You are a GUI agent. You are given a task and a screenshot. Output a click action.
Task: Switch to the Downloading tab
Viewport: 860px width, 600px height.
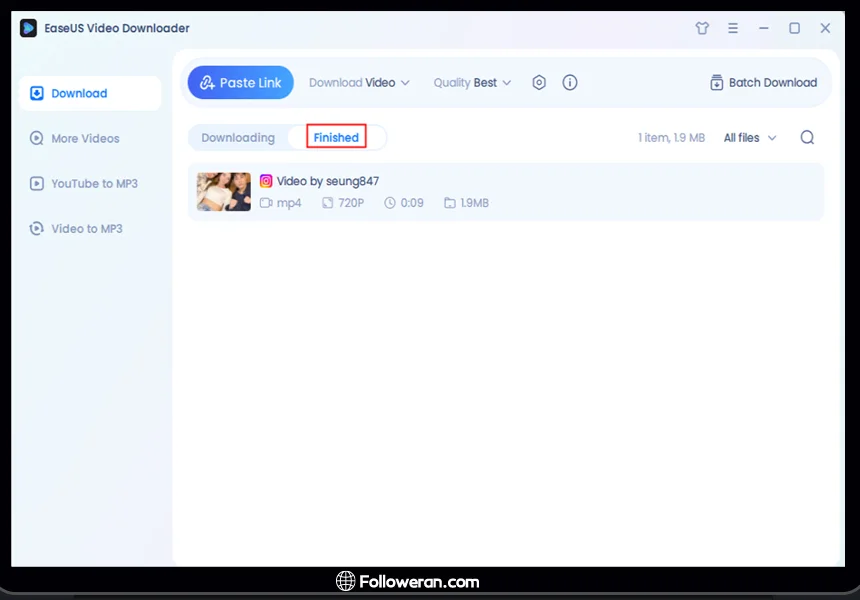(x=238, y=138)
